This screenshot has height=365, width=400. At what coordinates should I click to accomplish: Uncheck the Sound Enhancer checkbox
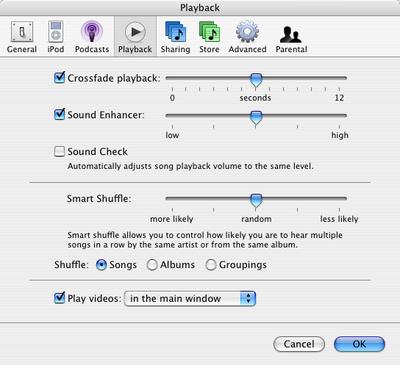click(59, 114)
